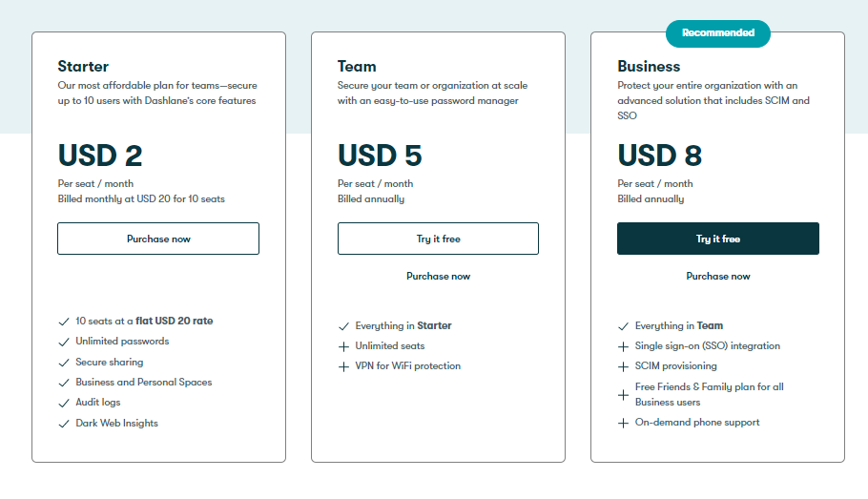This screenshot has width=868, height=499.
Task: Click Try it free under Team plan
Action: 438,239
